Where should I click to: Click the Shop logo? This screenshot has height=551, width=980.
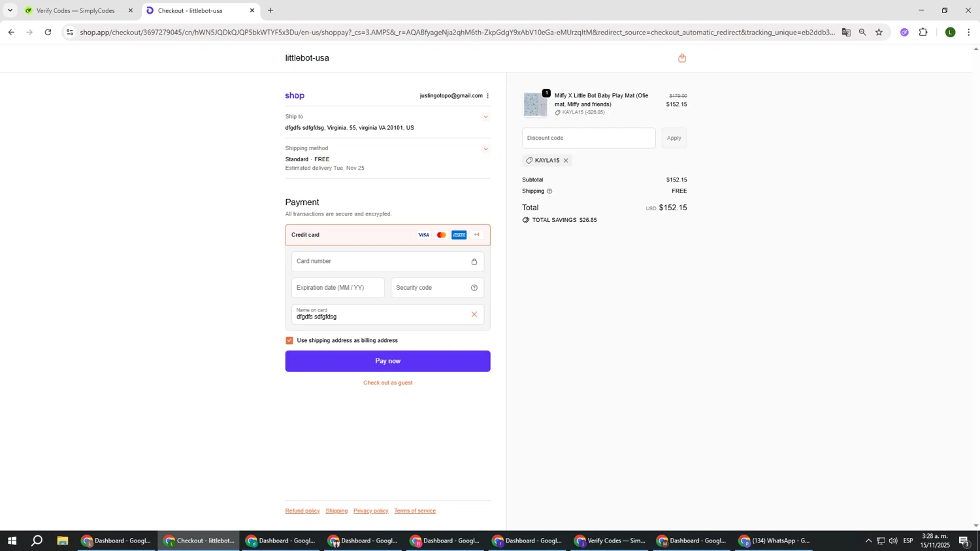pos(295,96)
